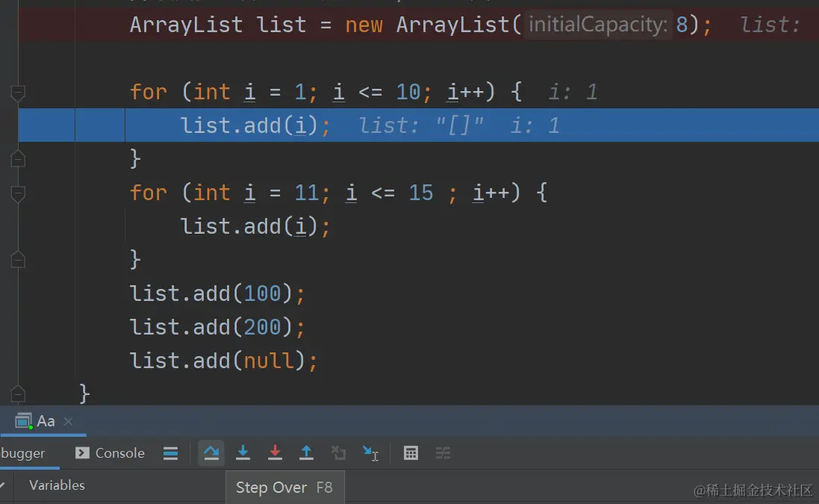The width and height of the screenshot is (819, 504).
Task: Click the Step Out icon
Action: pyautogui.click(x=307, y=452)
